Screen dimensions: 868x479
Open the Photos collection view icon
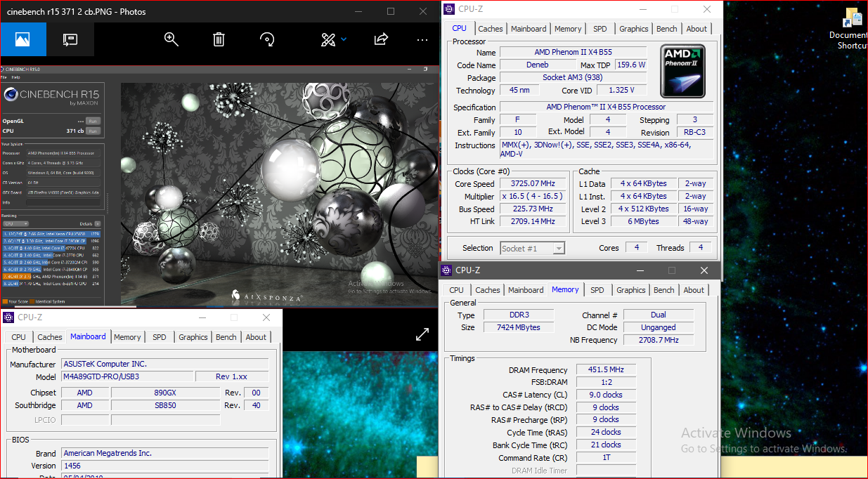pos(23,39)
